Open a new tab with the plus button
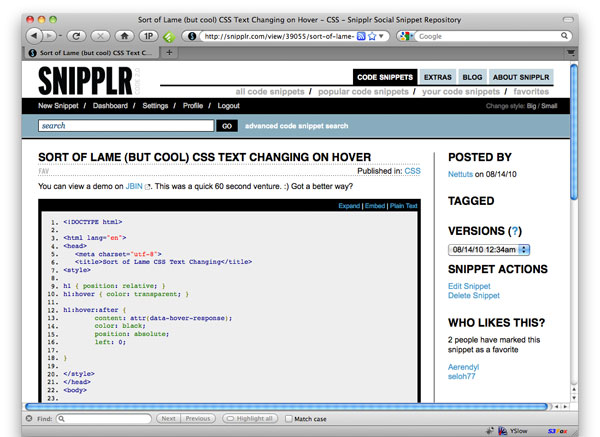 point(169,52)
